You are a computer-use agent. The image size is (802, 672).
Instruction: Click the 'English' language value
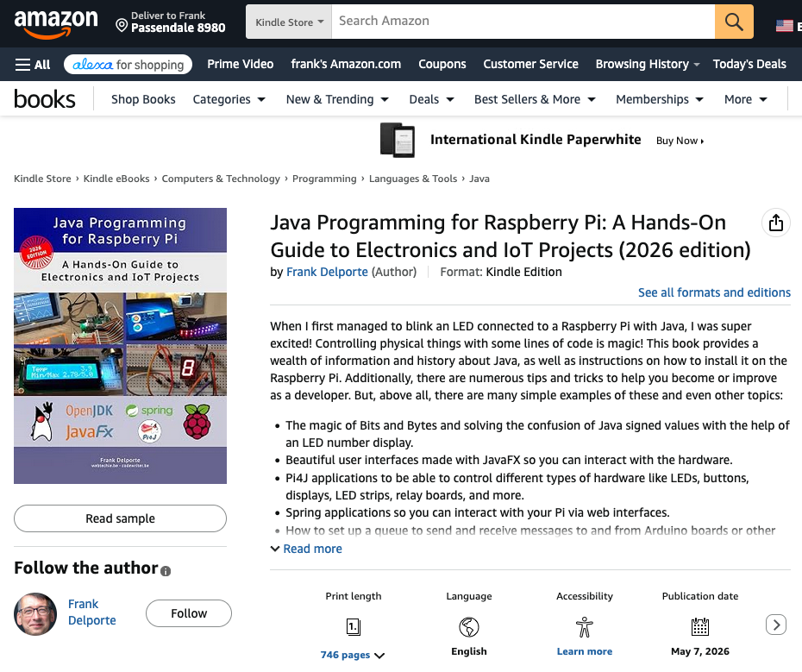468,651
